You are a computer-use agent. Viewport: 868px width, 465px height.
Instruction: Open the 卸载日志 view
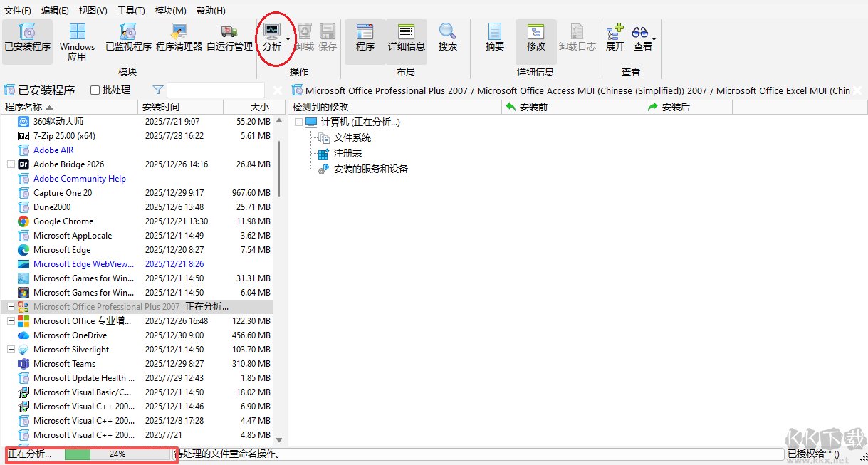pos(577,37)
